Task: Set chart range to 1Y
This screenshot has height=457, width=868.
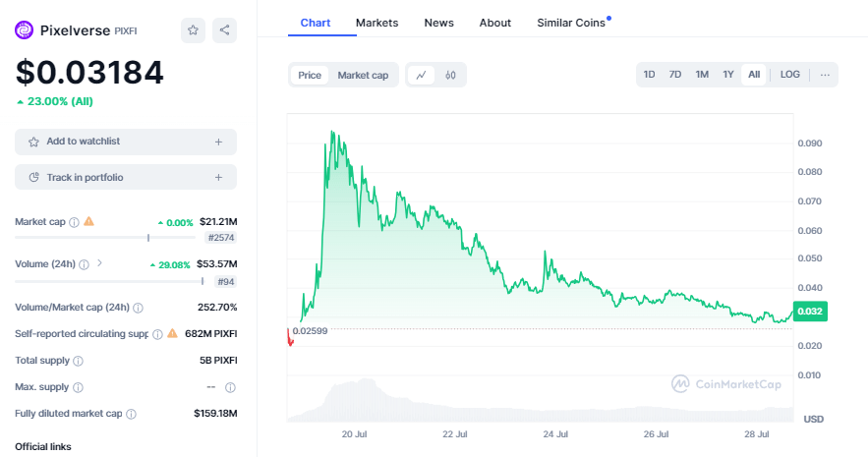Action: (x=728, y=75)
